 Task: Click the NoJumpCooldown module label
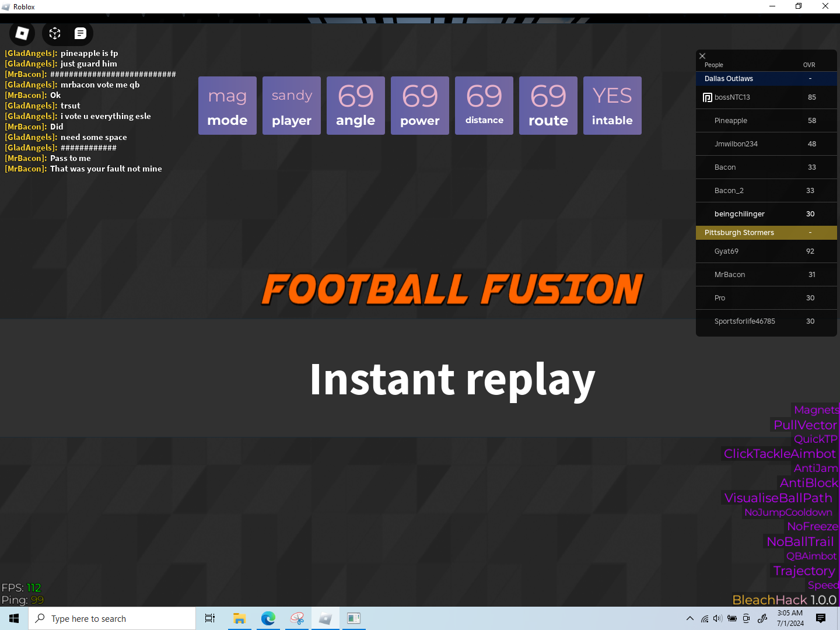(788, 512)
